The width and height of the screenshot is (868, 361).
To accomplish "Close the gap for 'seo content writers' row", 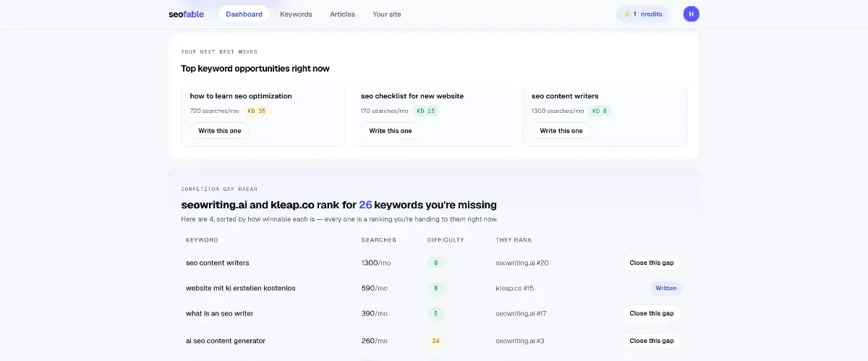I will coord(652,263).
